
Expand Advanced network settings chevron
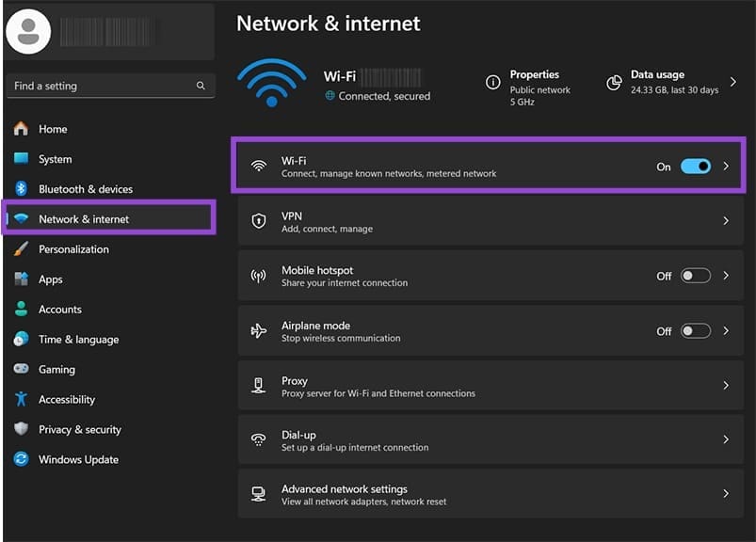pos(726,494)
